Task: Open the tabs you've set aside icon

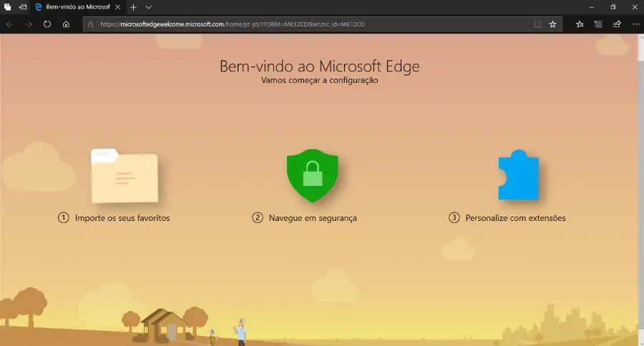Action: coord(7,7)
